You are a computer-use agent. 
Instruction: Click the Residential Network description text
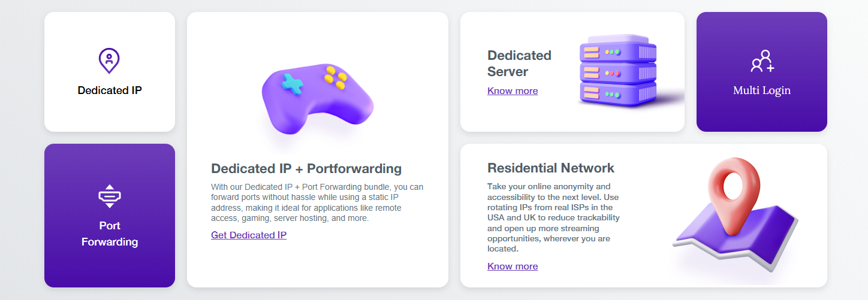553,217
